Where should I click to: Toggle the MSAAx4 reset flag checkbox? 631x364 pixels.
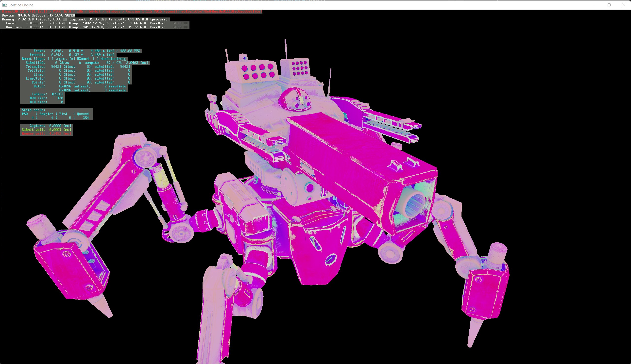(72, 59)
